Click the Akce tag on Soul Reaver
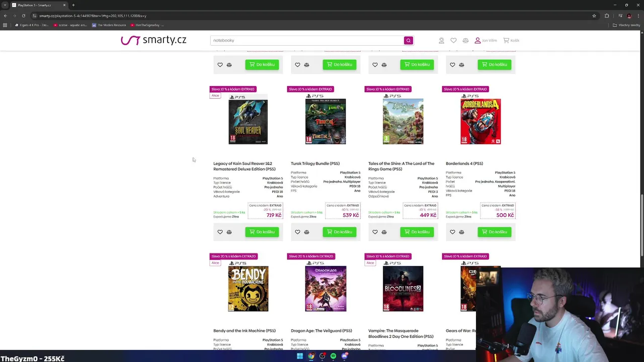The width and height of the screenshot is (644, 362). (215, 96)
